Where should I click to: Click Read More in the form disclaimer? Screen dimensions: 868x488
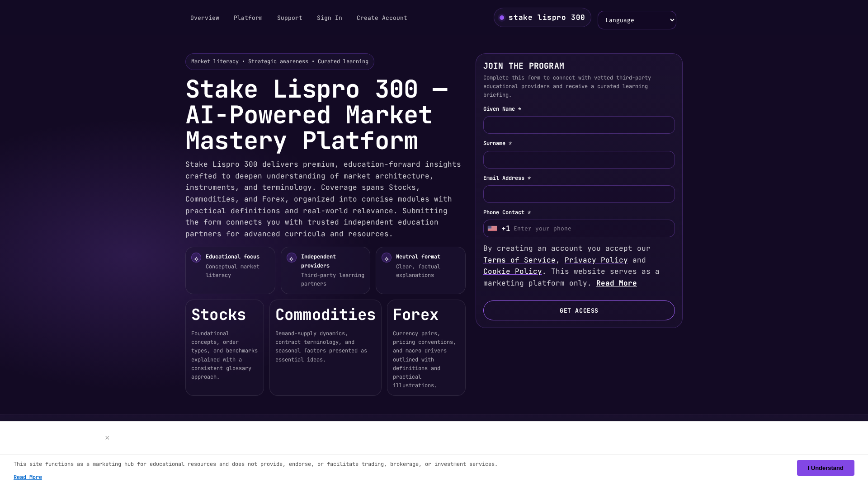(616, 283)
